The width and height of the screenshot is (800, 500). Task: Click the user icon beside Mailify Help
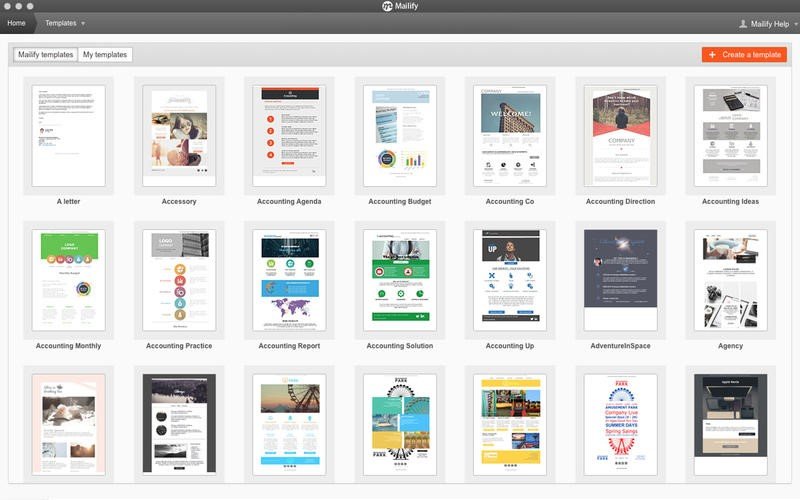pyautogui.click(x=743, y=23)
